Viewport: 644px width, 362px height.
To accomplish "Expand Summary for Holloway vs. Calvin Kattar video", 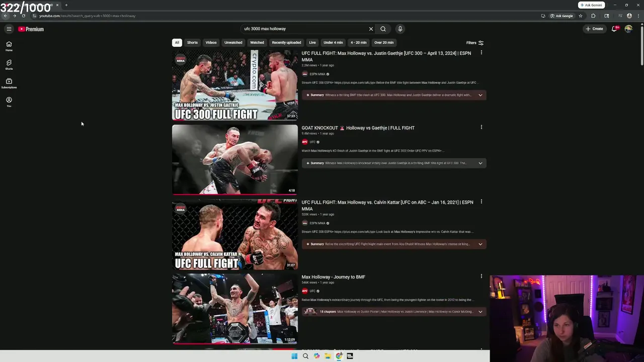I will tap(394, 244).
